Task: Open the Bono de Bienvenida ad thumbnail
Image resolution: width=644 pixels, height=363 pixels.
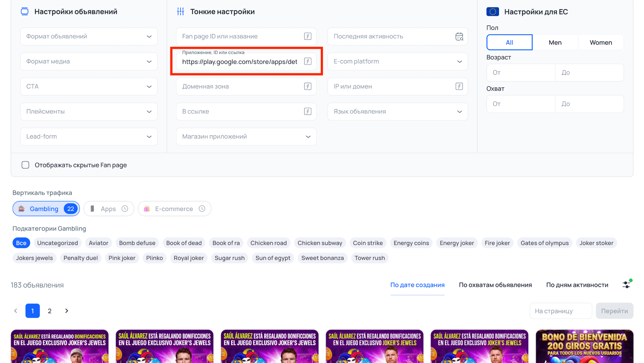Action: (584, 346)
